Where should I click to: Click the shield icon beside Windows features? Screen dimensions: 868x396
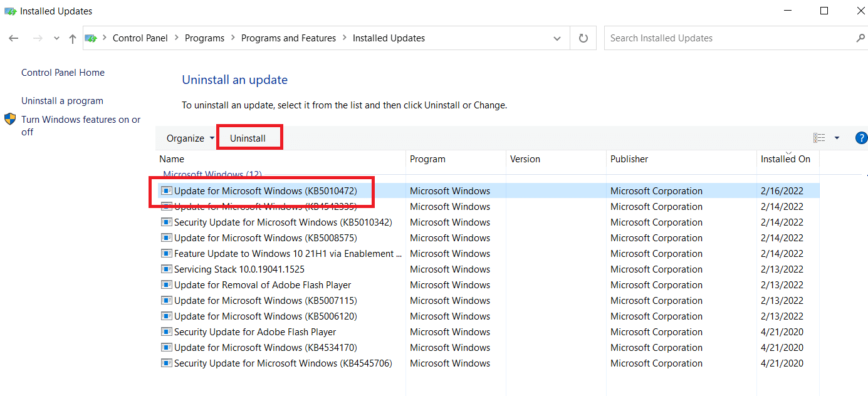(10, 119)
